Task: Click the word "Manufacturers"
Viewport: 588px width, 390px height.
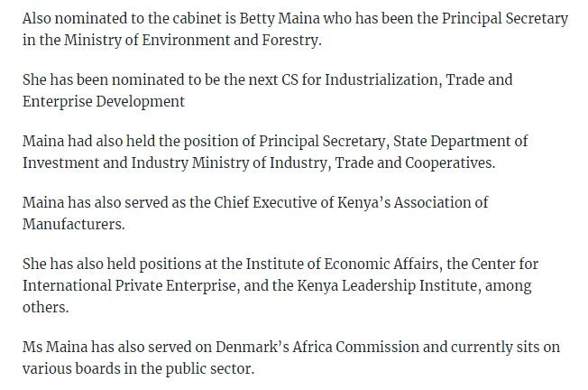Action: (74, 224)
